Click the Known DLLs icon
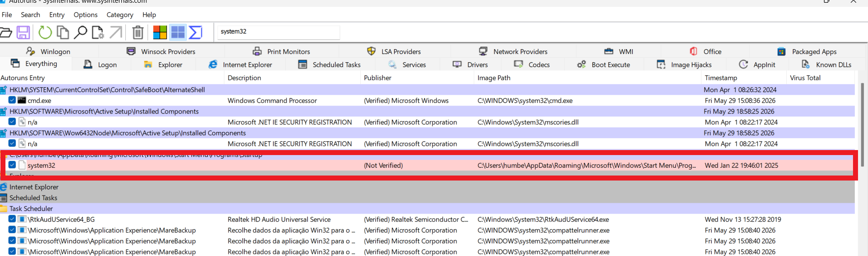The image size is (868, 256). pyautogui.click(x=806, y=64)
